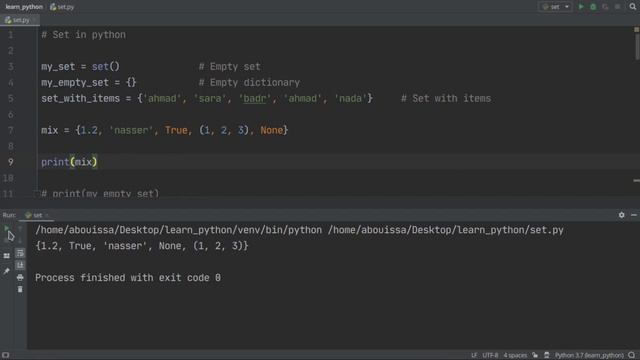The width and height of the screenshot is (640, 360).
Task: Click the green Run button in top toolbar
Action: 581,7
